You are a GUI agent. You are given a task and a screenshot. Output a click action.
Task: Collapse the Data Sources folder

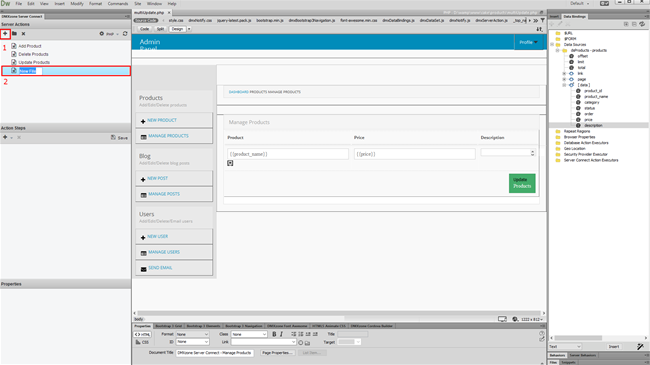pyautogui.click(x=552, y=44)
